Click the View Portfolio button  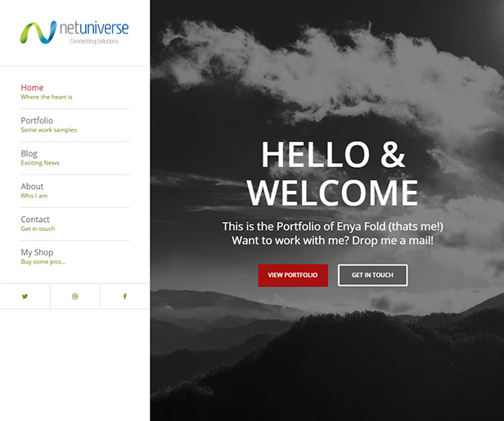(x=293, y=275)
